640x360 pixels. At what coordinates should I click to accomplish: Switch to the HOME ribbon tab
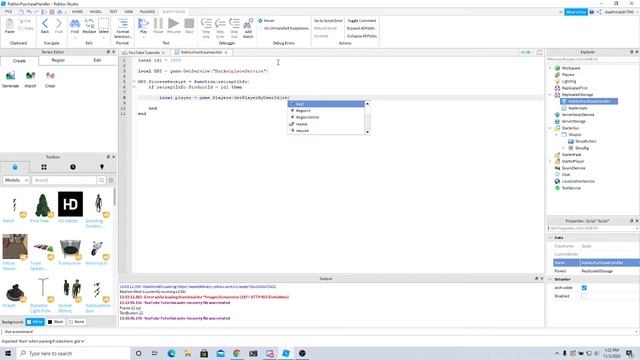point(77,11)
